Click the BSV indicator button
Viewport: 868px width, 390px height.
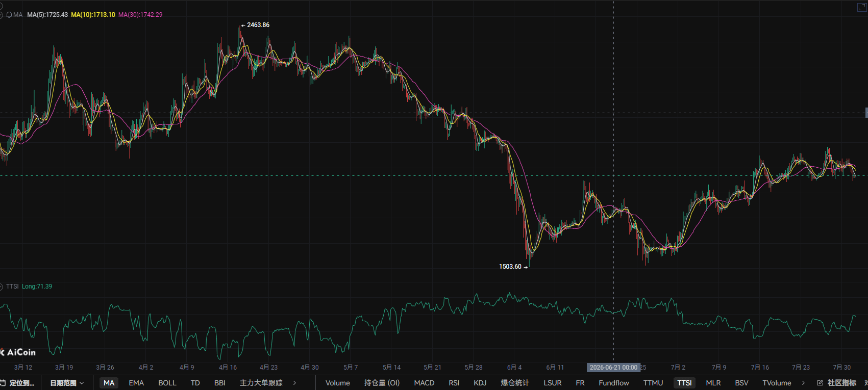tap(741, 383)
